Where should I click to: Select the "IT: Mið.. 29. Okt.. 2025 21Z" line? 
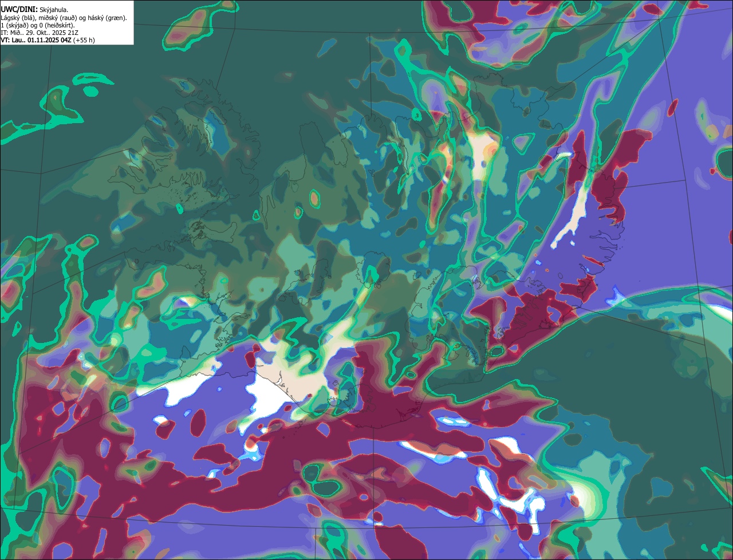40,33
